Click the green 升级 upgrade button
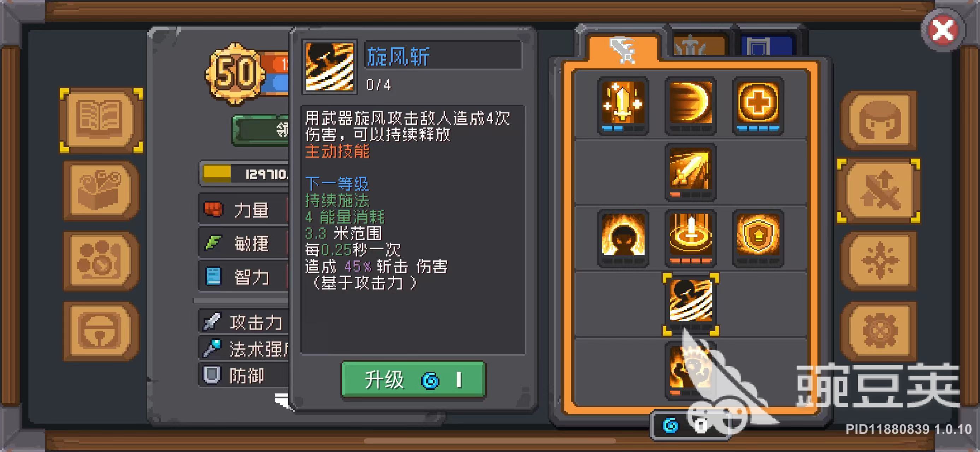 (x=413, y=379)
